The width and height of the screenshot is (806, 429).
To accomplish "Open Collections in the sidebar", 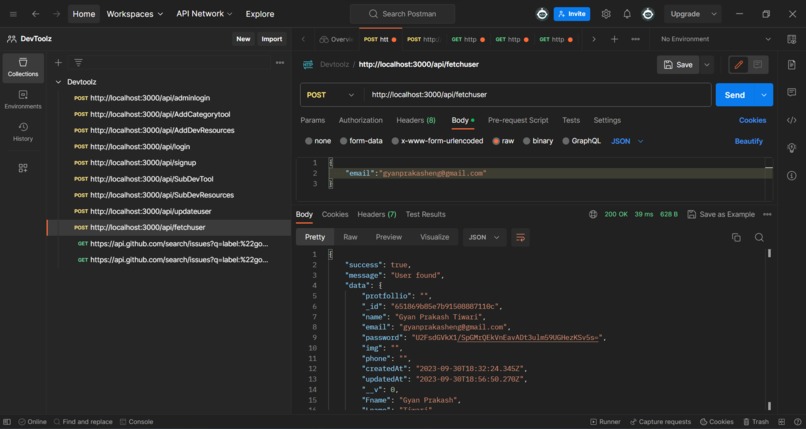I will pos(23,68).
